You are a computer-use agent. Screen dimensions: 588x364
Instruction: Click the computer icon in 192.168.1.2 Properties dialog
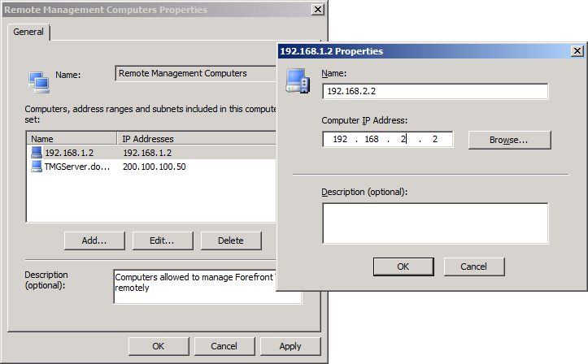point(297,81)
